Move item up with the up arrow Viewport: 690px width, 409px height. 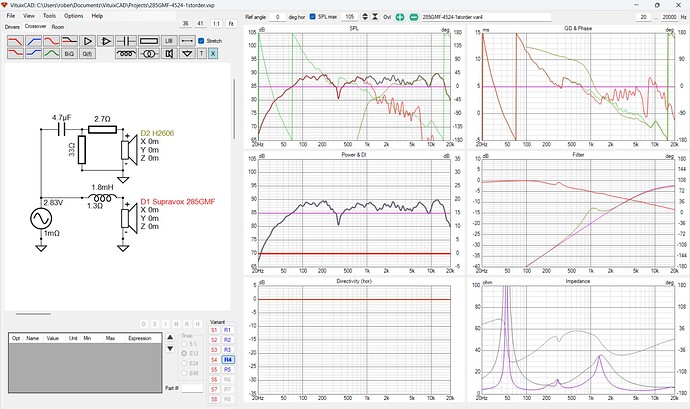[170, 337]
